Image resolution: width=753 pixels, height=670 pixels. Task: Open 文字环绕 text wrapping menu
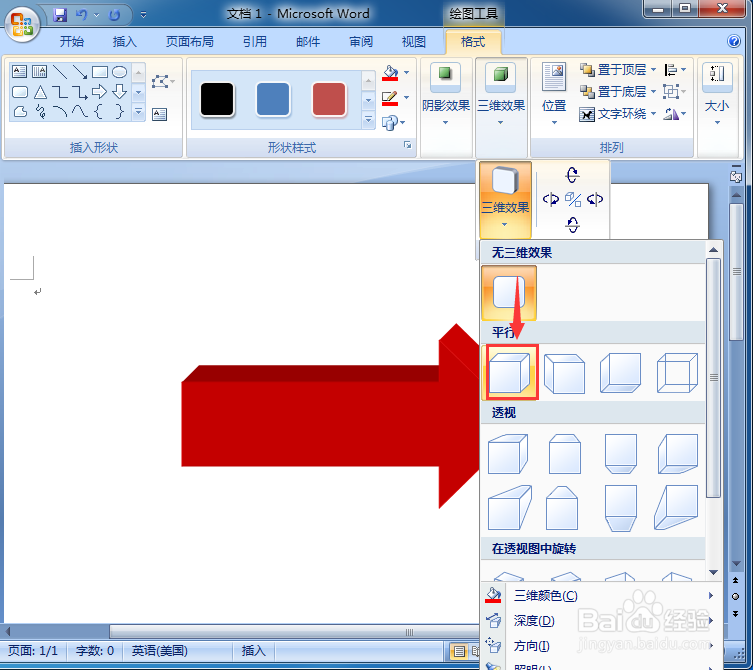(x=617, y=114)
